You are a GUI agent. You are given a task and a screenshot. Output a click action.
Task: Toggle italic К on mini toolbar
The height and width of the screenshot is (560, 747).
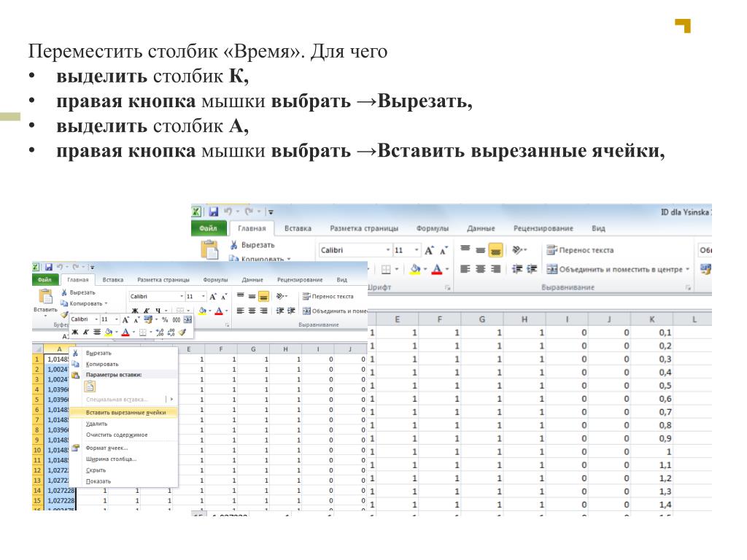pyautogui.click(x=86, y=332)
